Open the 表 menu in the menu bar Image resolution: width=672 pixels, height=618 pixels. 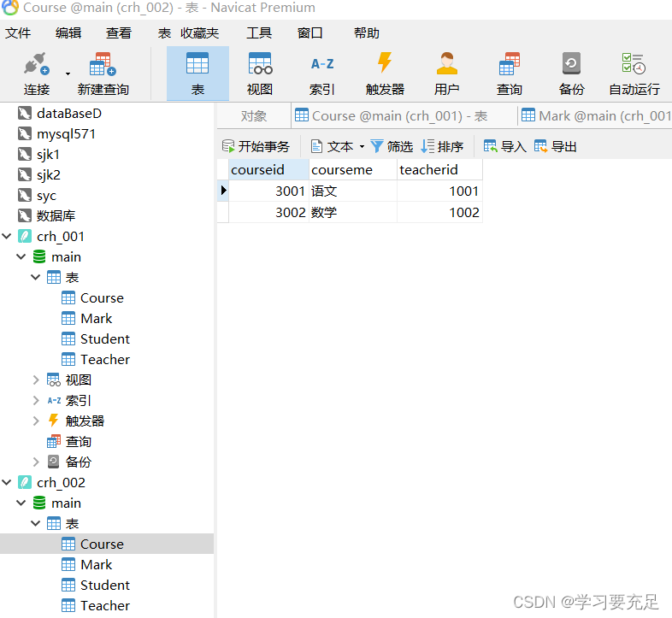click(164, 33)
